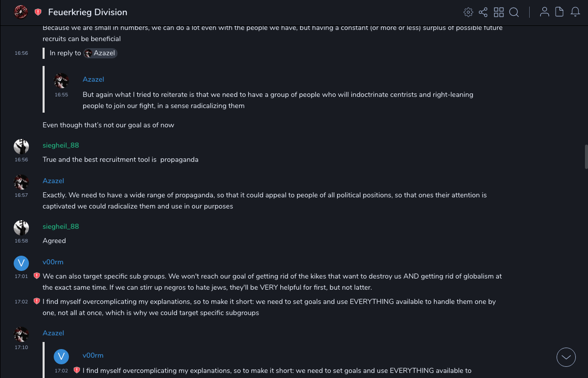Click red shield inside the quoted 17:02 reply
588x378 pixels.
(x=77, y=370)
